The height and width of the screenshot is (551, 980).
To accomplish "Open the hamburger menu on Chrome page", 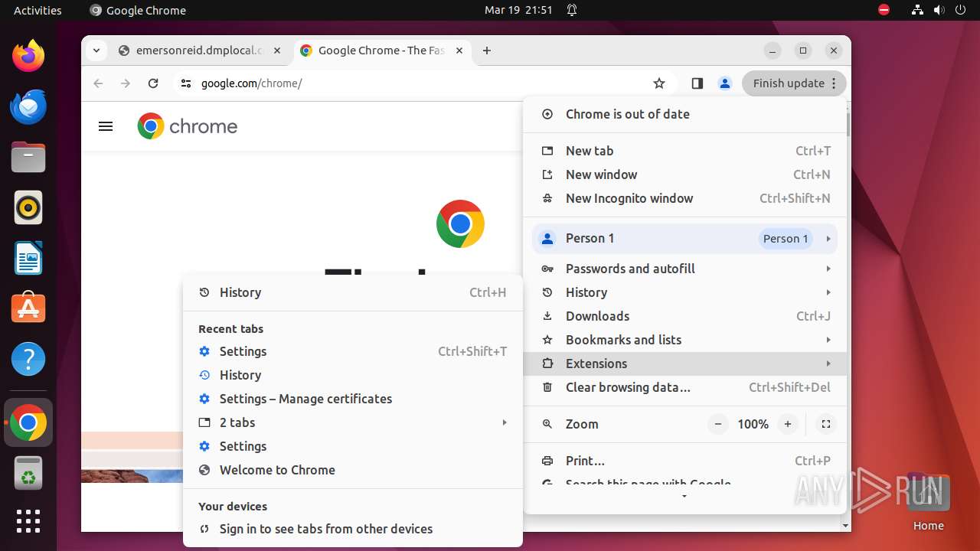I will [106, 126].
